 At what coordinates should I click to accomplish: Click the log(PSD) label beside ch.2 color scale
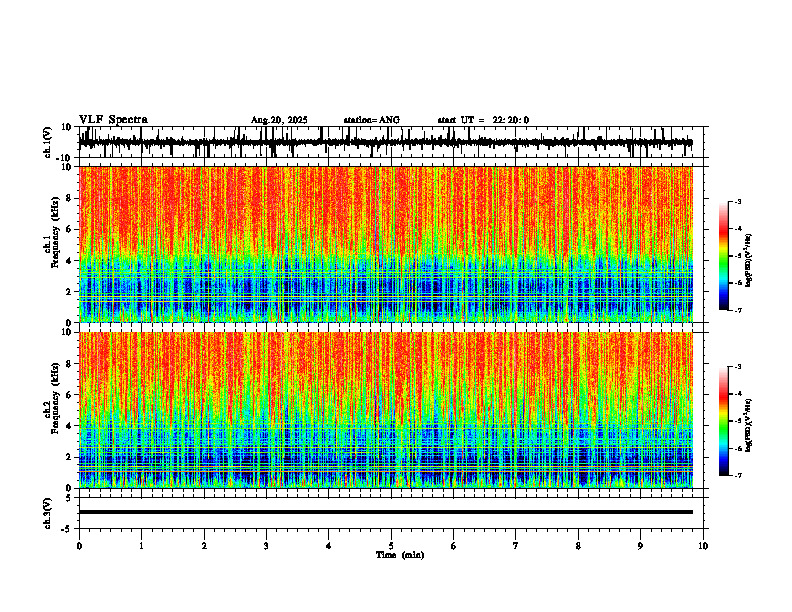pos(749,426)
